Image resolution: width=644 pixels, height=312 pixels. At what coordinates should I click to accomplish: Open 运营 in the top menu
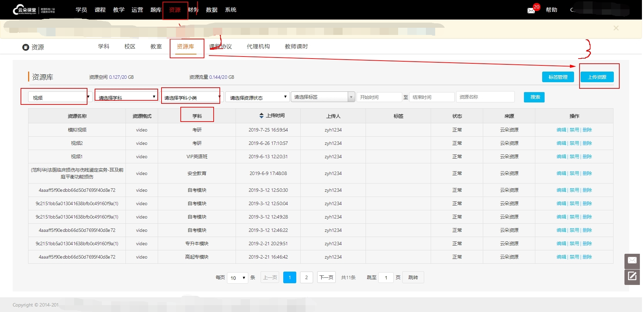[x=137, y=10]
